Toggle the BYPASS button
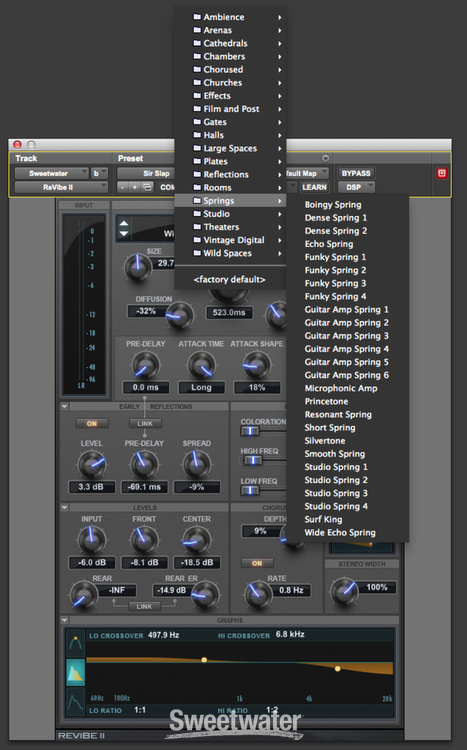 pos(356,173)
